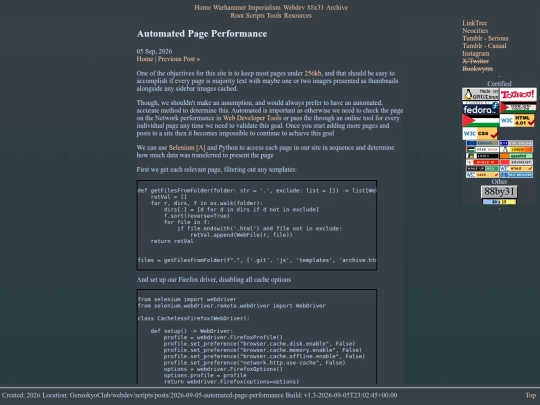Click the small Free Gaza mini badge
This screenshot has width=540, height=405.
pyautogui.click(x=482, y=149)
